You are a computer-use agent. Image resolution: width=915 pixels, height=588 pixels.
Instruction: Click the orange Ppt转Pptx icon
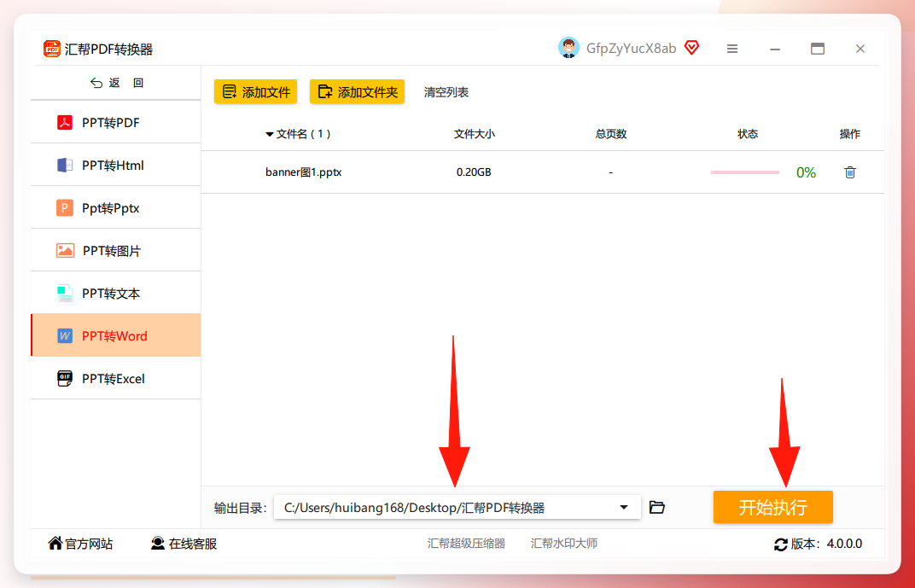tap(64, 208)
